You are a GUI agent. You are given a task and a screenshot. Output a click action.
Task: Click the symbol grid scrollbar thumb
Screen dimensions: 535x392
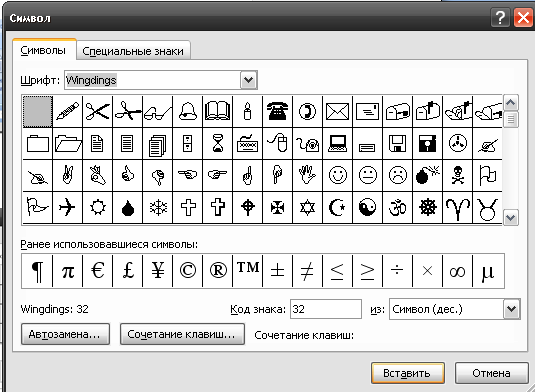511,119
